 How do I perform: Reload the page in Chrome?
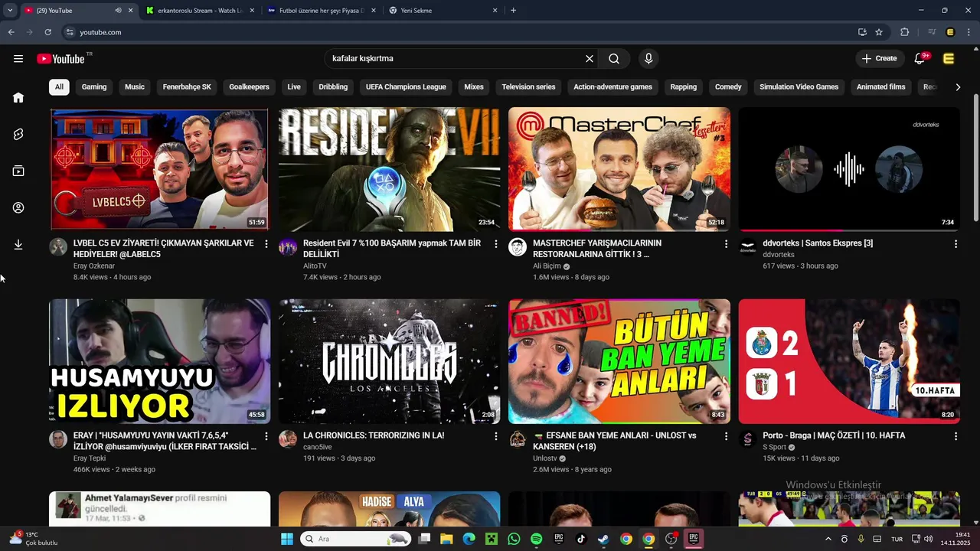[47, 32]
